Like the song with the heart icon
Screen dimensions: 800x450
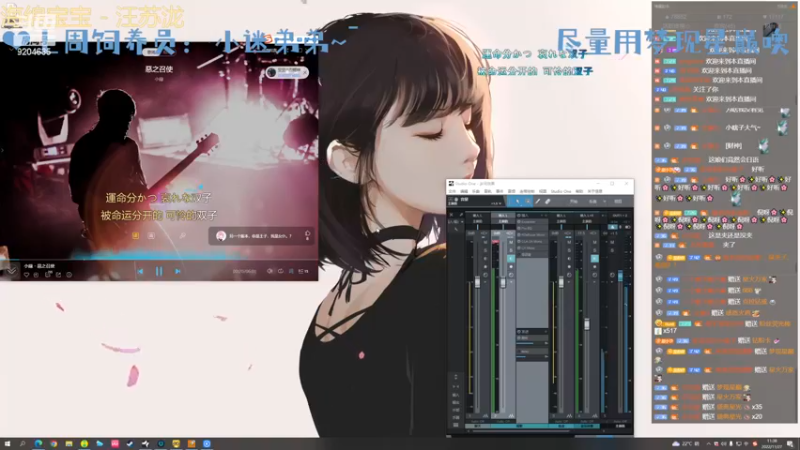27,274
